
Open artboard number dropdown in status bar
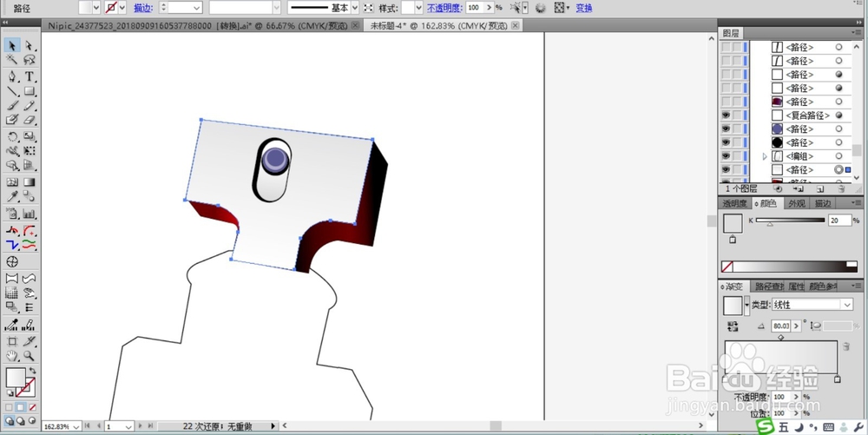click(128, 426)
